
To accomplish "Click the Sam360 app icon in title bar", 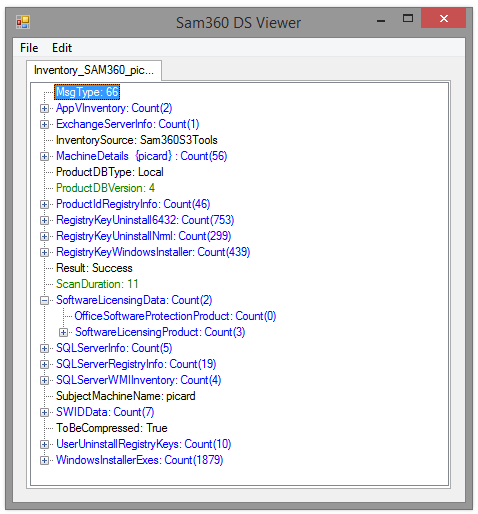I will (x=23, y=22).
